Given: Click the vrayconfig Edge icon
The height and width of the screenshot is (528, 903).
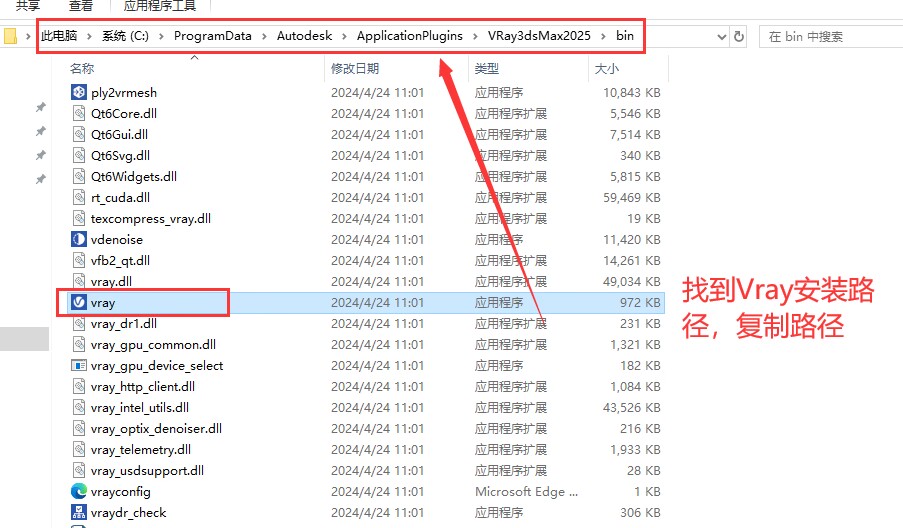Looking at the screenshot, I should click(x=79, y=491).
